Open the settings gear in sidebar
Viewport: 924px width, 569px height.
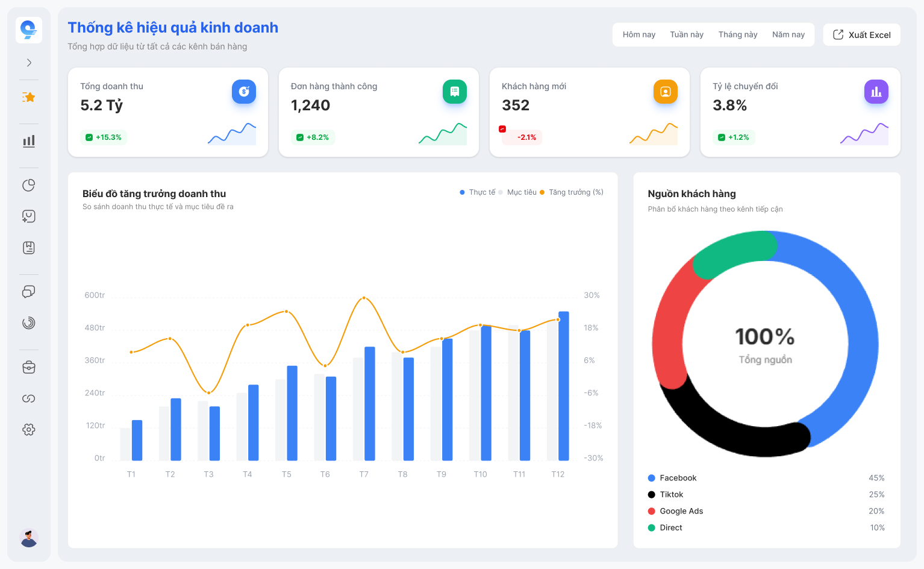(29, 430)
